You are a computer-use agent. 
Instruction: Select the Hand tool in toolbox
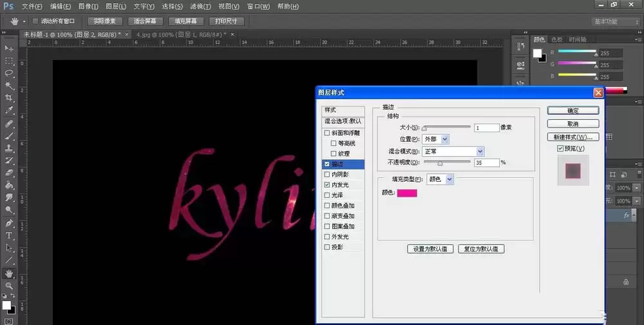[9, 273]
